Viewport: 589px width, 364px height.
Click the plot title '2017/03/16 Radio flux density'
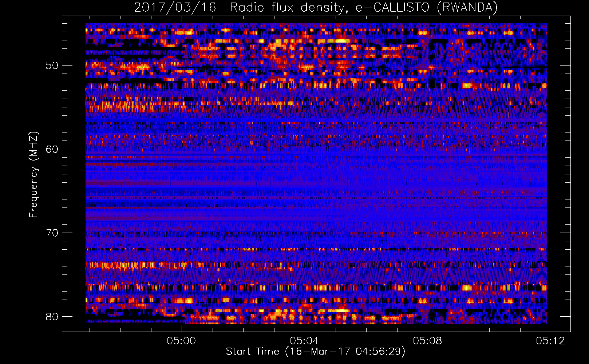316,7
